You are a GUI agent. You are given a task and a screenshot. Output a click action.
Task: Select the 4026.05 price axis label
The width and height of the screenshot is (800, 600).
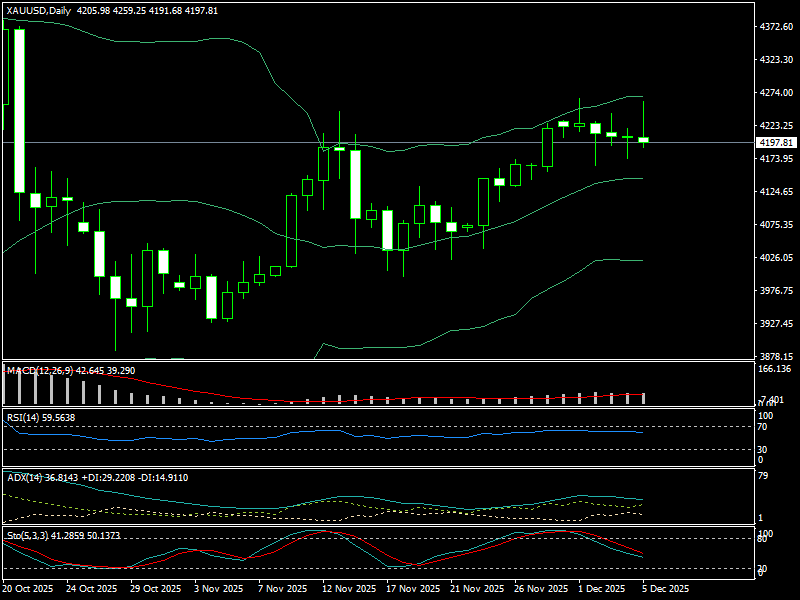click(776, 258)
